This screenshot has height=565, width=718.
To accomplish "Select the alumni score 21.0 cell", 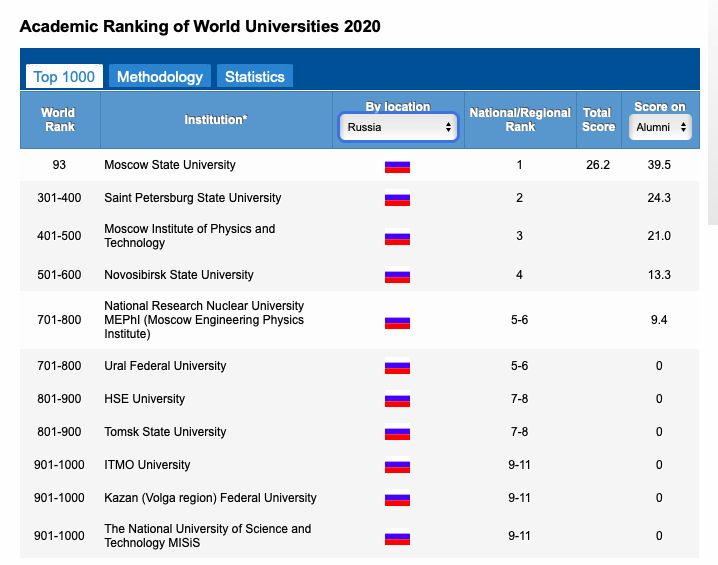I will tap(659, 236).
